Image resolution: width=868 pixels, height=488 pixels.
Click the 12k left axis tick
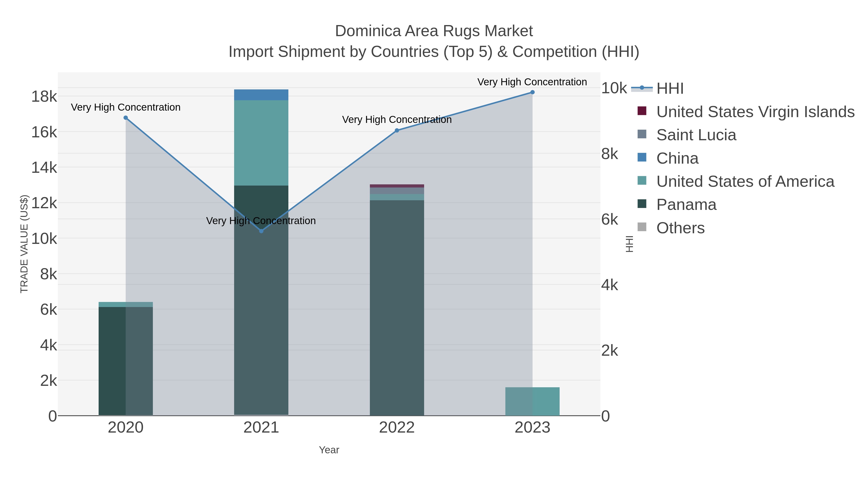[x=44, y=203]
